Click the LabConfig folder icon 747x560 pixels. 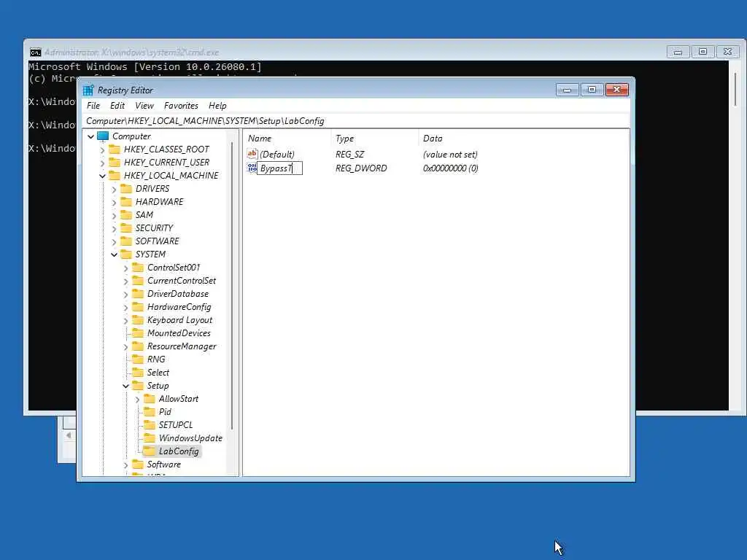[x=149, y=451]
